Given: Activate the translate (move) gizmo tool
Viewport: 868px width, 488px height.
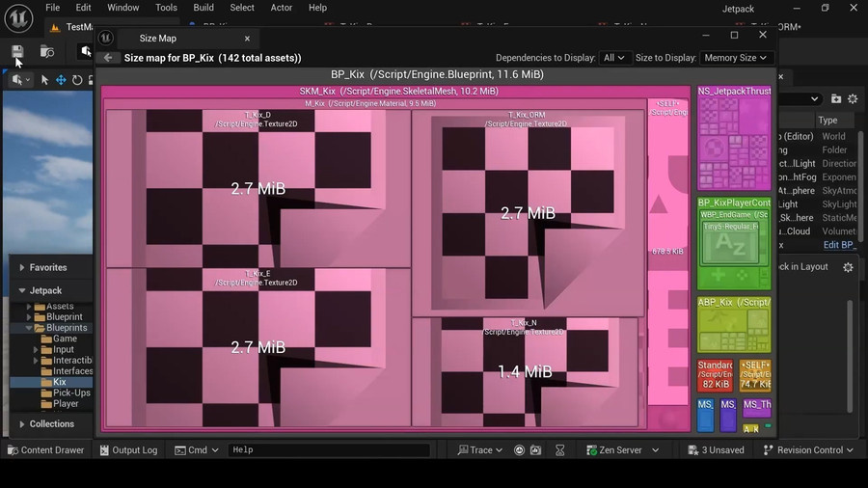Looking at the screenshot, I should (x=61, y=80).
